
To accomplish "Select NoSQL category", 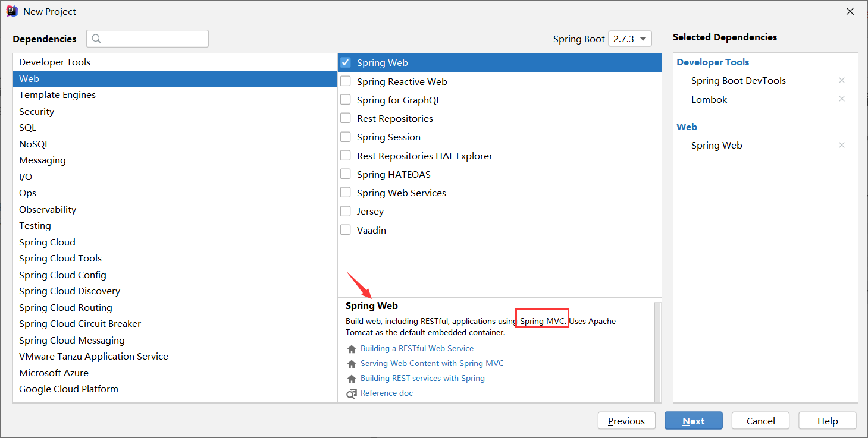I will [x=175, y=144].
